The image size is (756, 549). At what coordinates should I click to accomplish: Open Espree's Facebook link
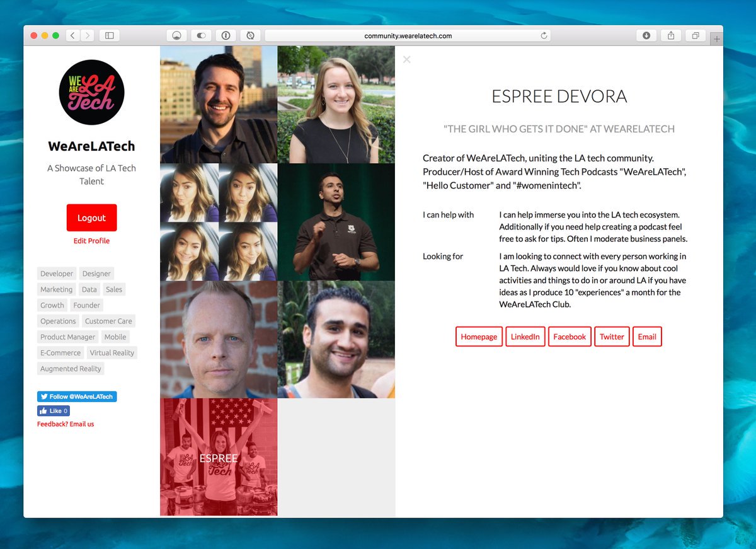click(x=570, y=337)
